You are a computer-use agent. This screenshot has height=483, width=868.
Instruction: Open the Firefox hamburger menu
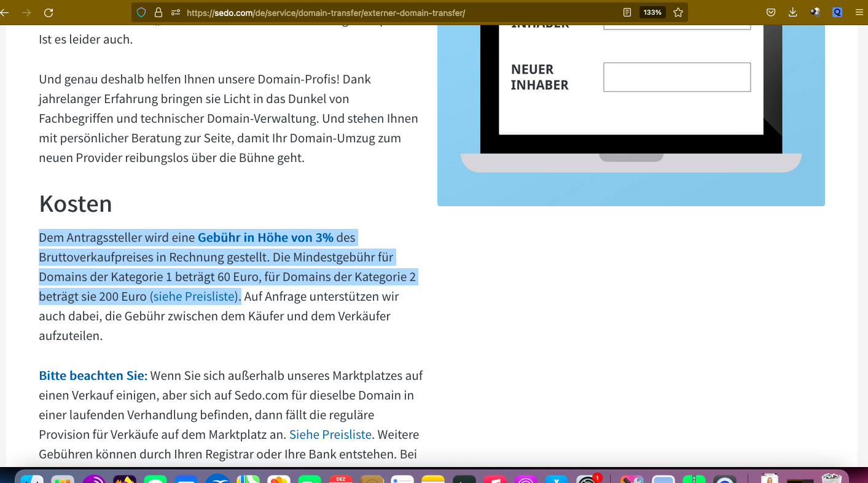859,12
